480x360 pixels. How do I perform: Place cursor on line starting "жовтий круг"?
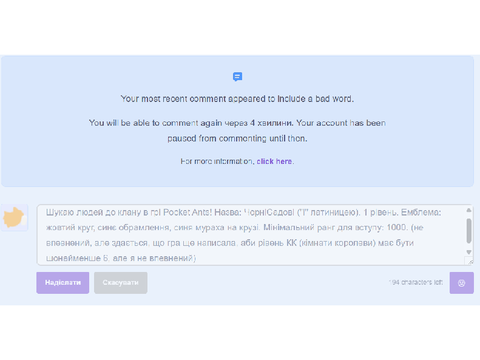[x=235, y=228]
